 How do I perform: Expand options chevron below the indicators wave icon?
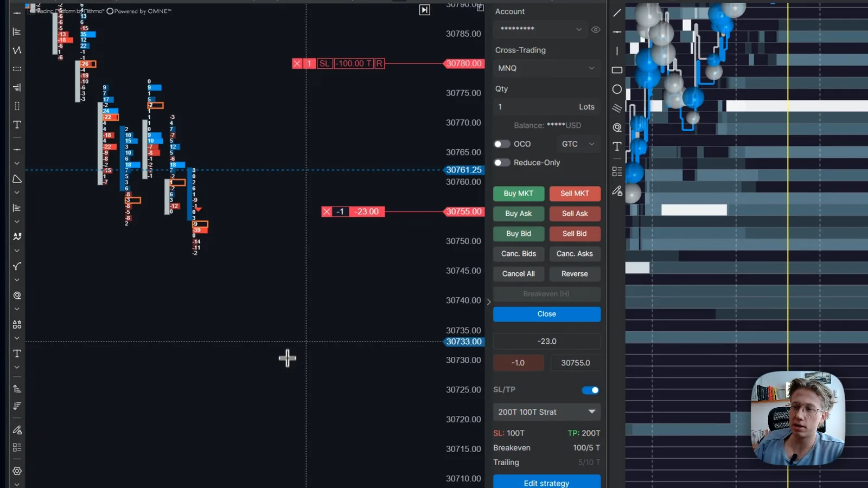(x=17, y=251)
